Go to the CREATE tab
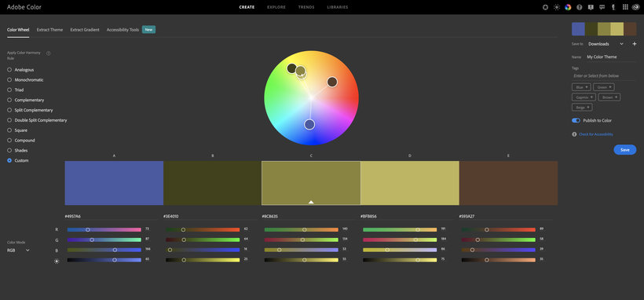 247,7
